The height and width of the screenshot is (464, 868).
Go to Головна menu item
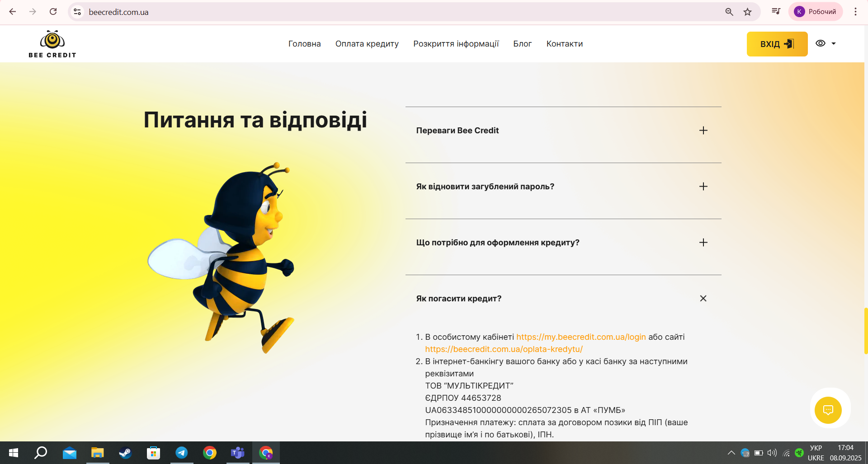pyautogui.click(x=304, y=44)
